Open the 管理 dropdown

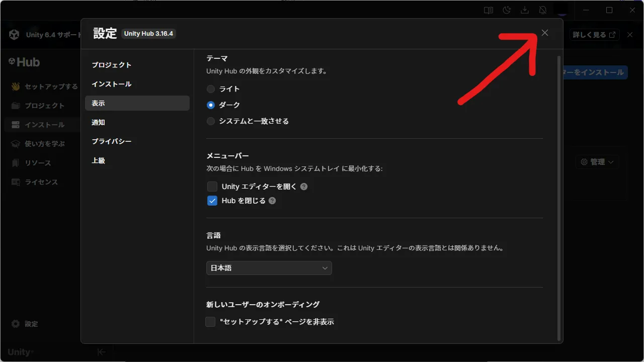[x=597, y=162]
